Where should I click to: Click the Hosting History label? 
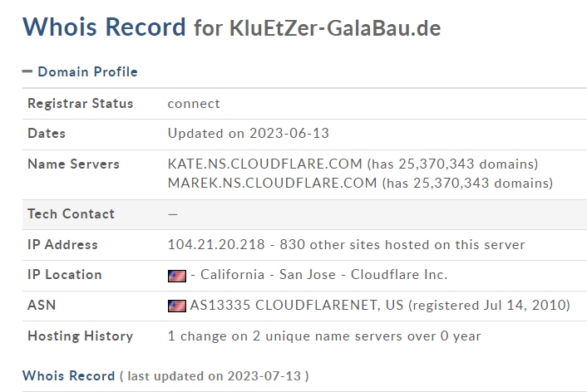80,336
